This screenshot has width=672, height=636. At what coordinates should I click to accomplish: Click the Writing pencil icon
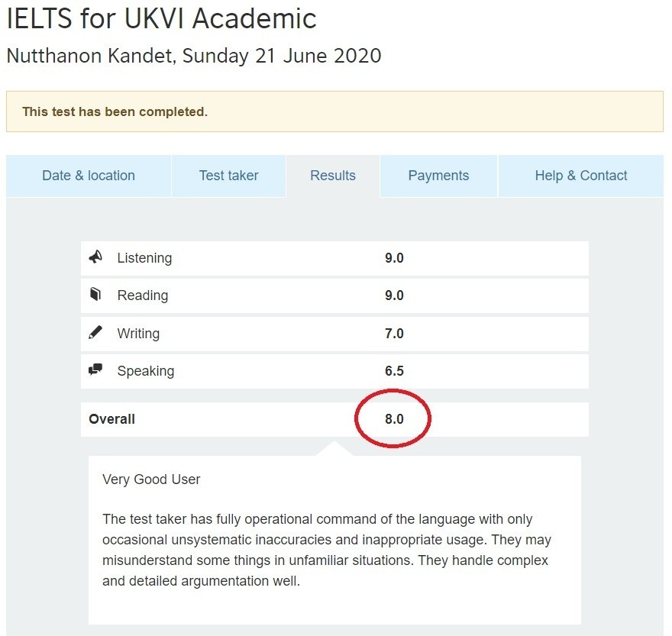tap(95, 333)
